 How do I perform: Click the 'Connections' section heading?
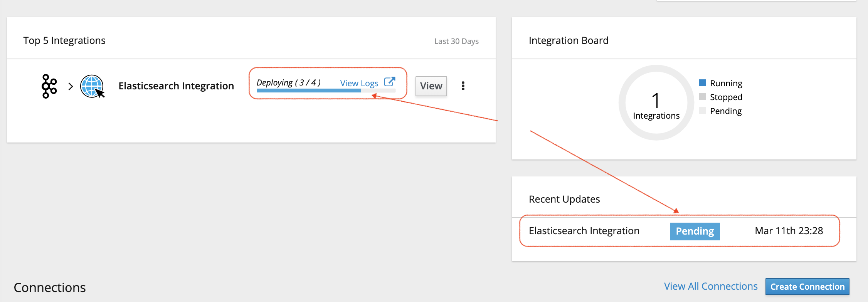[x=50, y=287]
